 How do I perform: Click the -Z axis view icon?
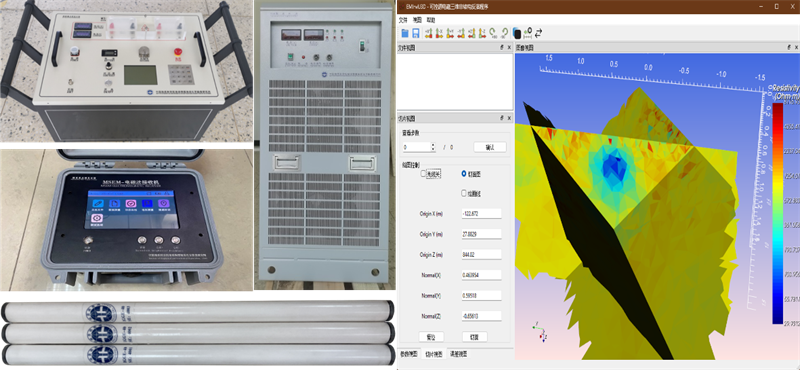point(483,33)
